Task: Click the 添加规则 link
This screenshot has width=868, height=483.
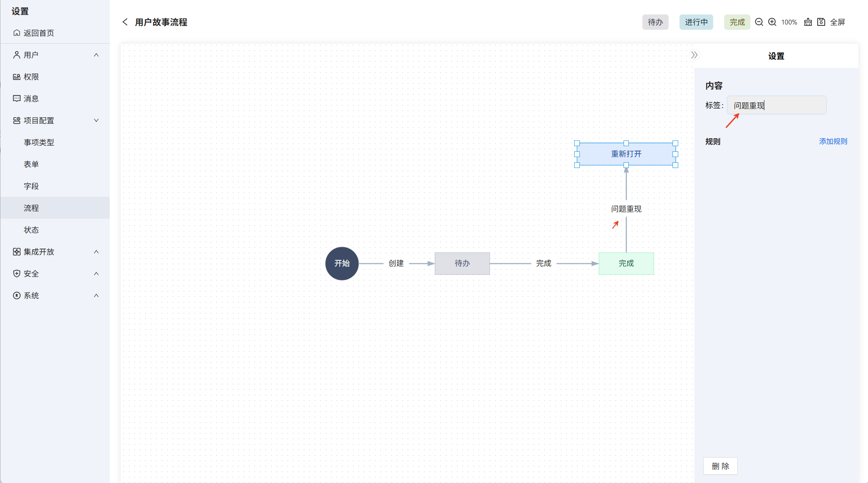Action: click(833, 142)
